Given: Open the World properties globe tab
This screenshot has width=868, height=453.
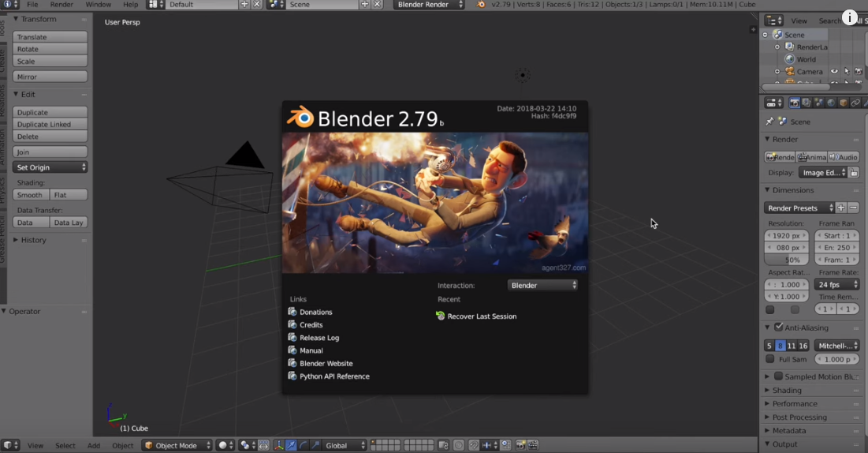Looking at the screenshot, I should (x=831, y=103).
